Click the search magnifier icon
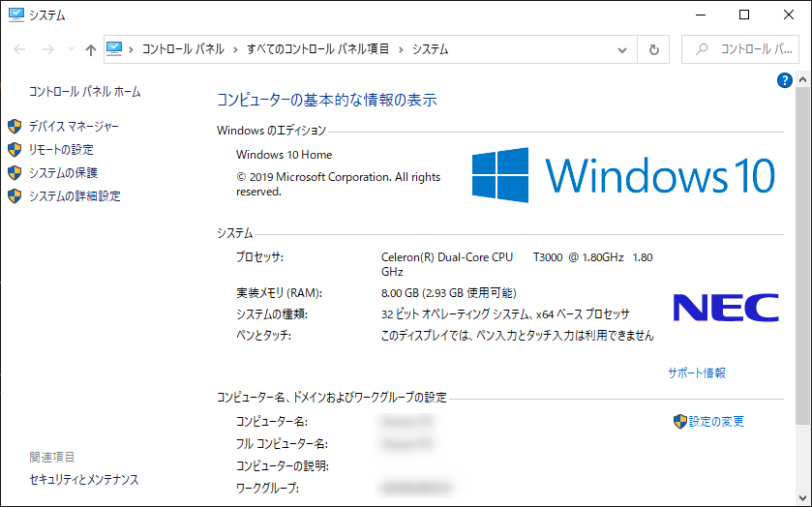This screenshot has width=812, height=507. (702, 49)
